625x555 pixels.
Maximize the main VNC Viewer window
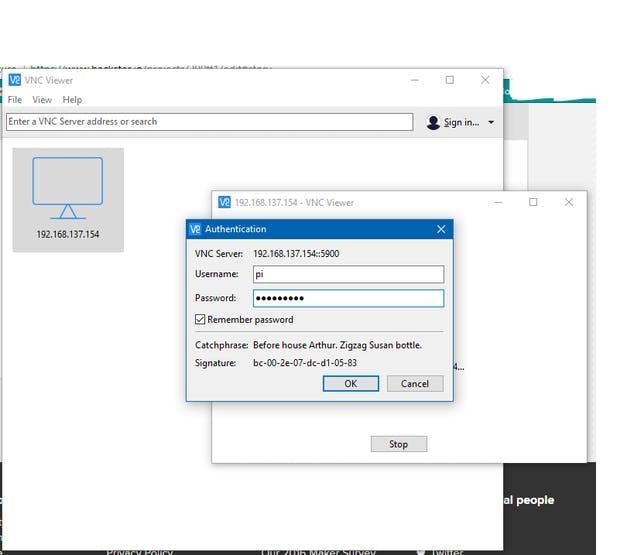pyautogui.click(x=450, y=80)
